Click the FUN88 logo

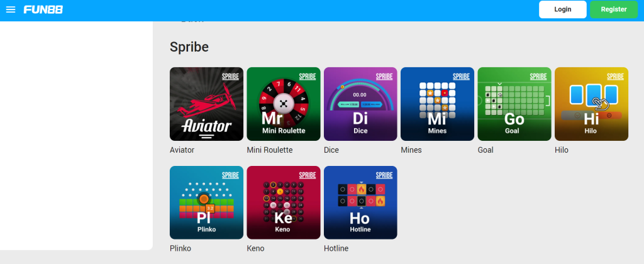[43, 9]
